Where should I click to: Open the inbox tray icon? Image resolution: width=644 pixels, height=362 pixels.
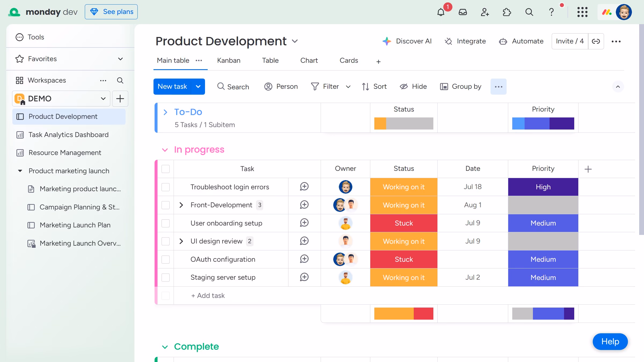coord(463,12)
